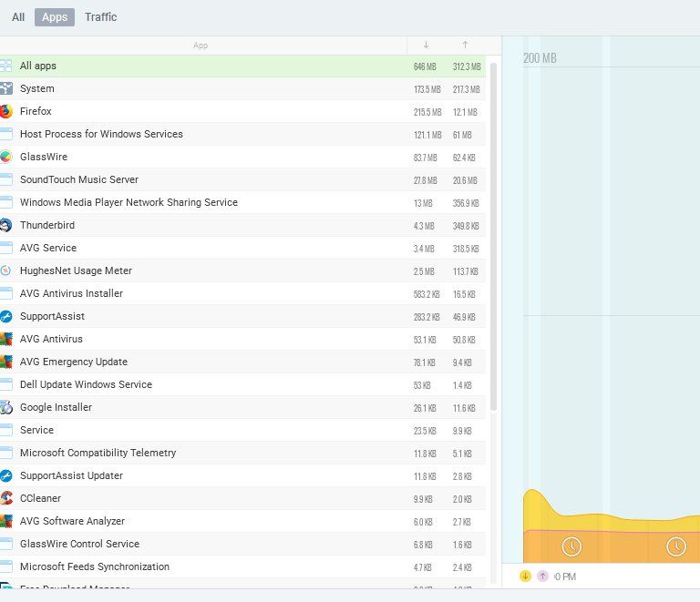This screenshot has width=700, height=602.
Task: Sort list by App column header
Action: [x=201, y=45]
